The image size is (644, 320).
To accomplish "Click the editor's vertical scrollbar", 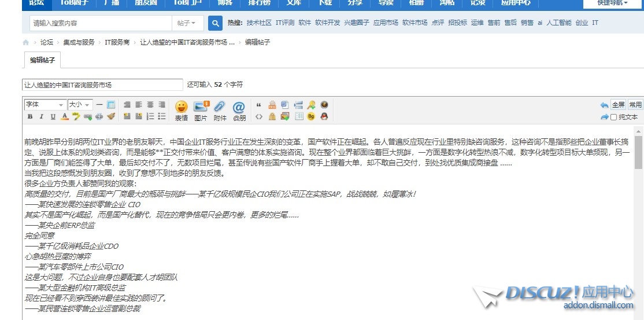I will (x=638, y=220).
